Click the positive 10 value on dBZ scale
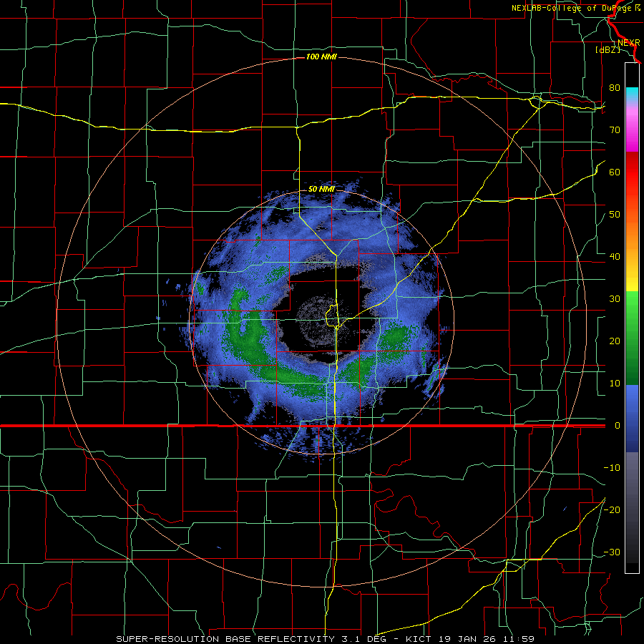This screenshot has width=644, height=644. click(615, 384)
